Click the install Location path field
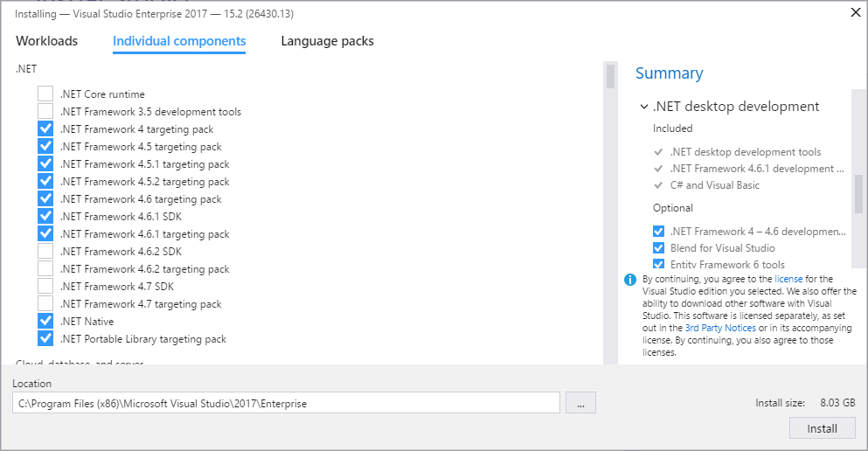 pyautogui.click(x=286, y=403)
